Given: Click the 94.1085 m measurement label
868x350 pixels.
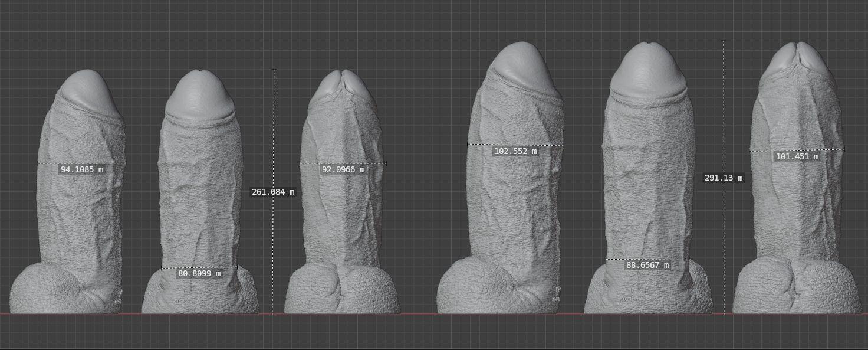Looking at the screenshot, I should pyautogui.click(x=82, y=169).
